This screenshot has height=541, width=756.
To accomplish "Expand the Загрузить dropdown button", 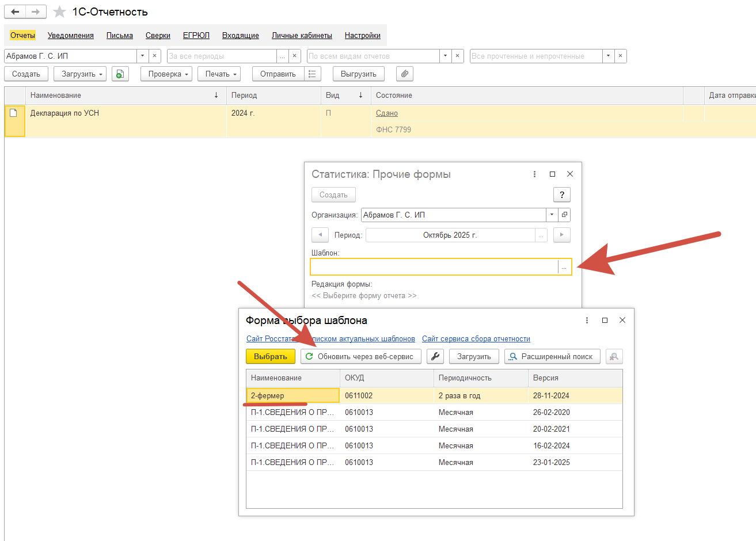I will pyautogui.click(x=80, y=74).
